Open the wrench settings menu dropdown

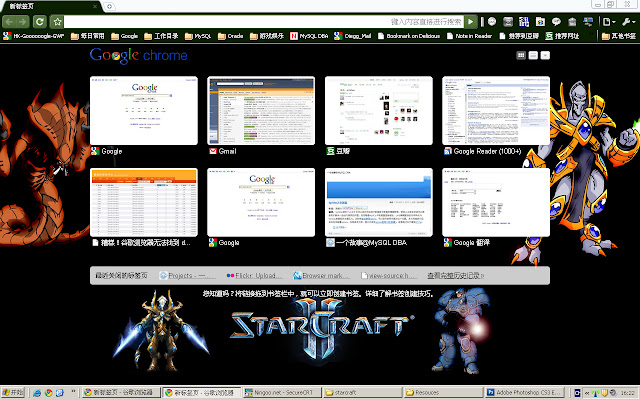tap(628, 22)
